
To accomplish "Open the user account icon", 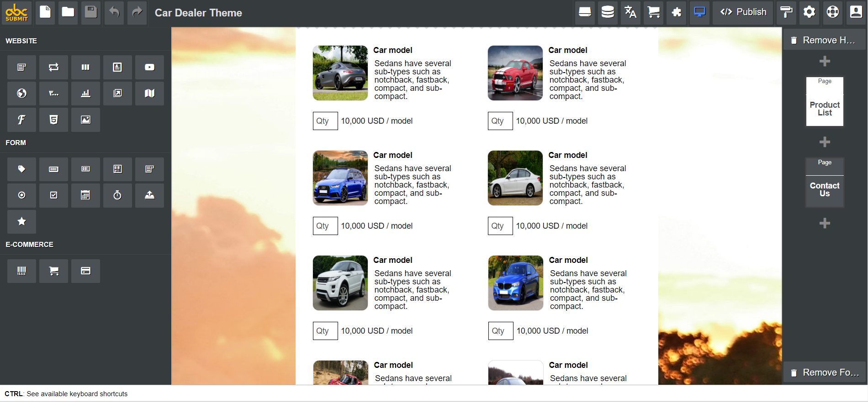I will point(856,12).
